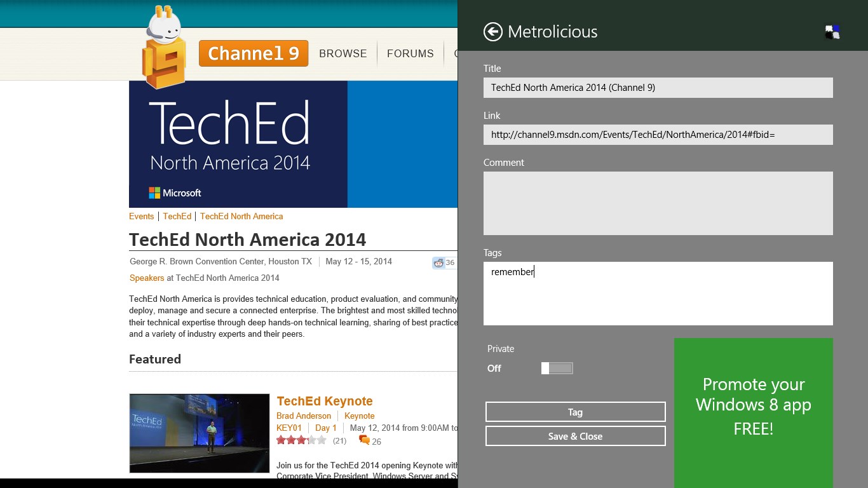Open the TechEd breadcrumb link

pyautogui.click(x=177, y=216)
